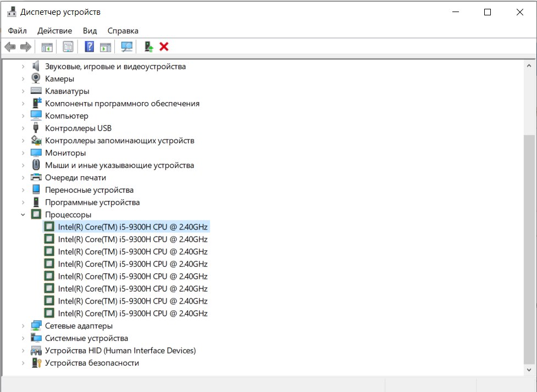Minimize the Диспетчер устройств window
537x392 pixels.
pos(456,12)
